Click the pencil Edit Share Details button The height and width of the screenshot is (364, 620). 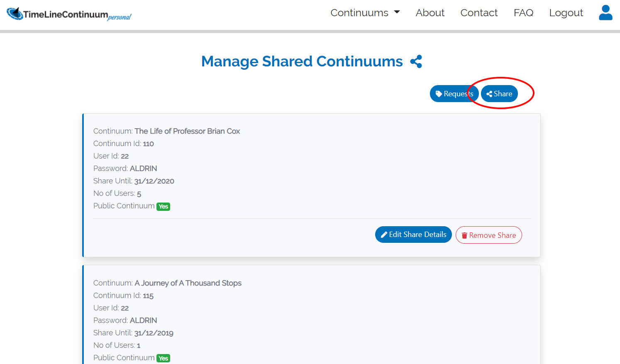(413, 235)
